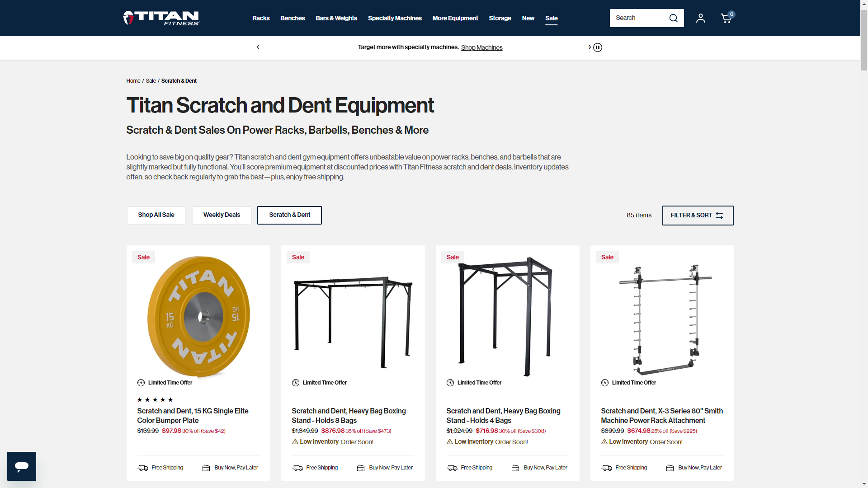Select the Weekly Deals tab

click(222, 215)
